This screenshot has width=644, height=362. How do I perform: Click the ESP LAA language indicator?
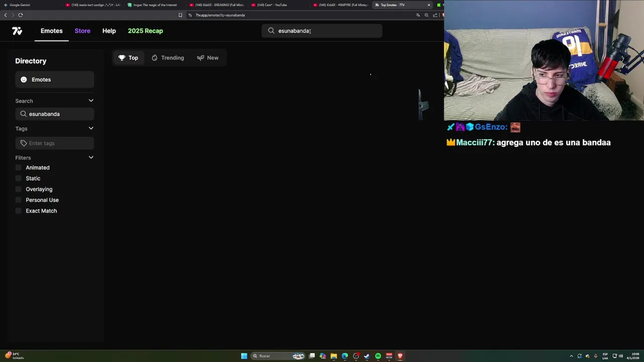pyautogui.click(x=605, y=356)
